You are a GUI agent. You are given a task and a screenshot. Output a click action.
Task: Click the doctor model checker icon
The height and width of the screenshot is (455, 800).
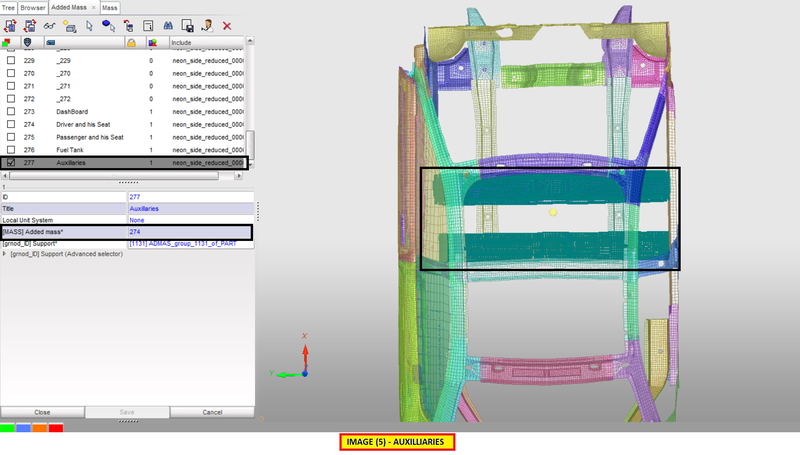point(207,25)
